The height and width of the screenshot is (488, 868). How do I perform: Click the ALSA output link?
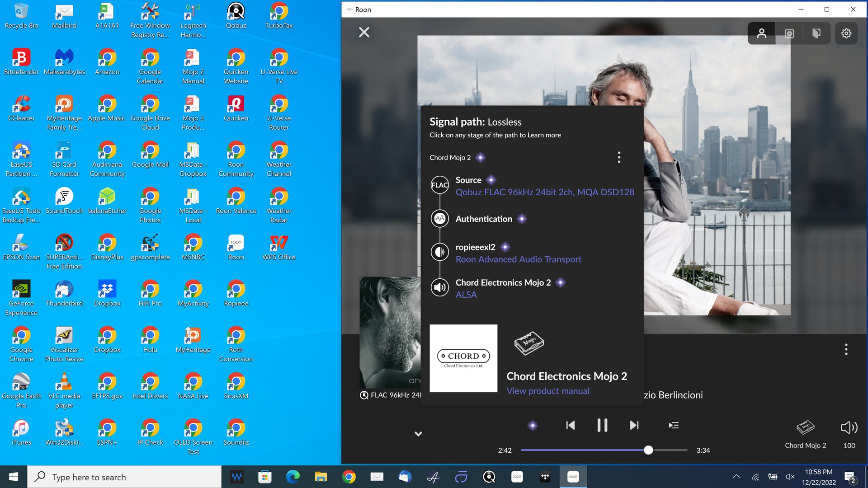[466, 295]
